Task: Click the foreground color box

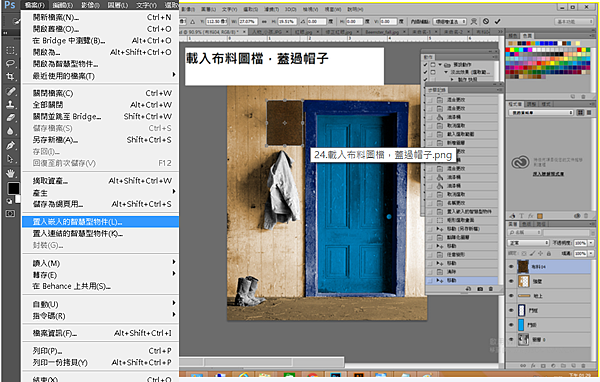Action: pos(13,188)
